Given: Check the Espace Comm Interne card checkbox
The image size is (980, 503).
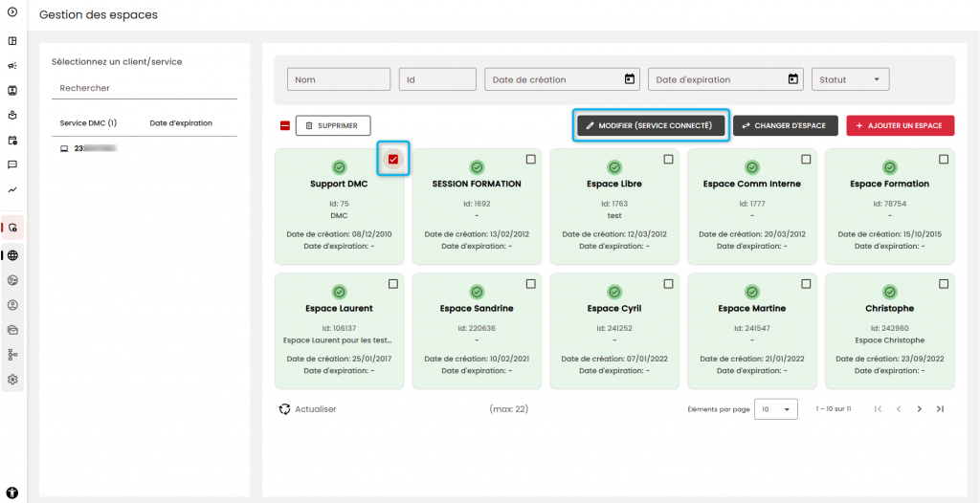Looking at the screenshot, I should [x=806, y=160].
